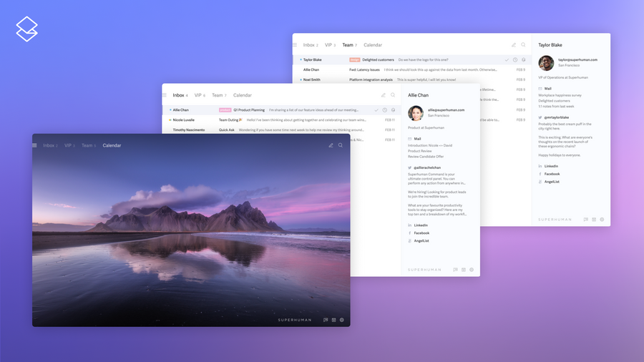Screen dimensions: 644x362
Task: Click compose pencil in the Inbox window
Action: pyautogui.click(x=384, y=95)
